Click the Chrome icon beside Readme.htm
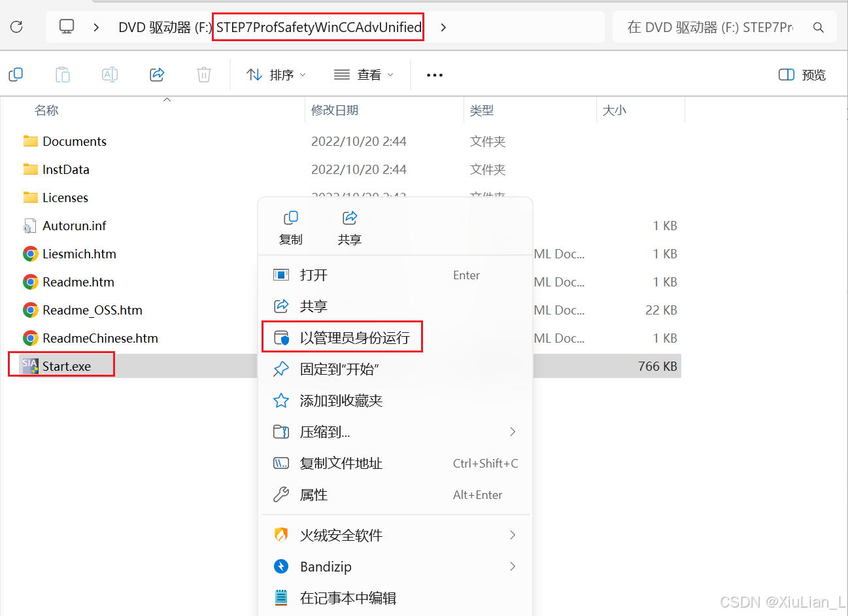 30,282
